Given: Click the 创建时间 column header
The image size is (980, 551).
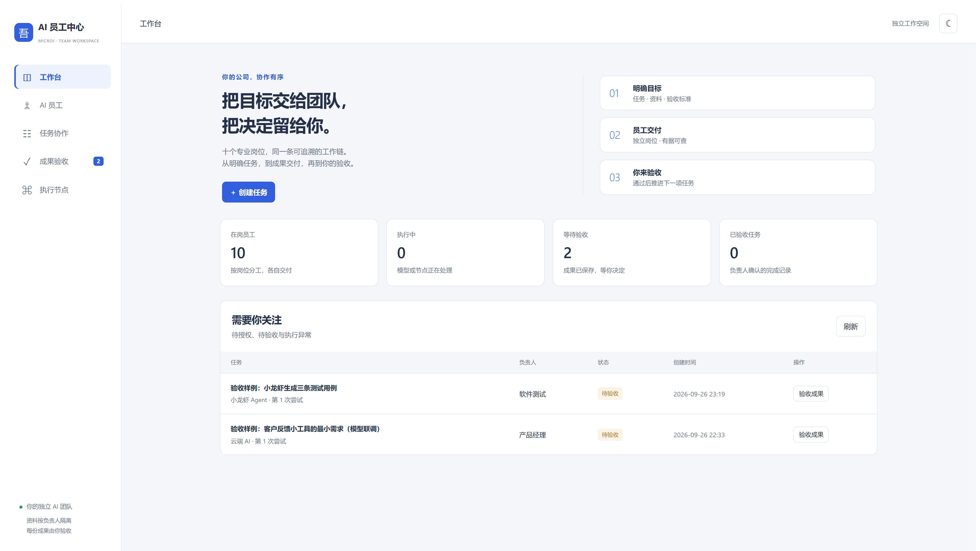Looking at the screenshot, I should [684, 362].
